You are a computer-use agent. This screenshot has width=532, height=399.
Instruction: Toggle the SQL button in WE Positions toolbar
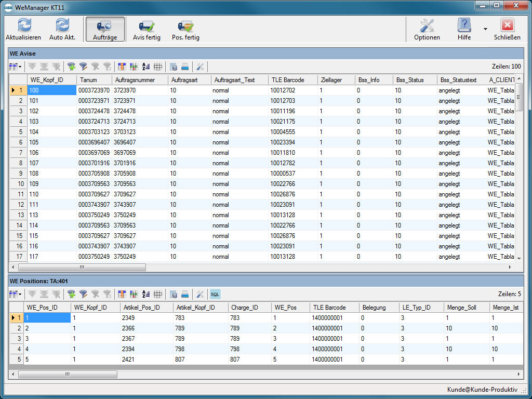pos(215,294)
